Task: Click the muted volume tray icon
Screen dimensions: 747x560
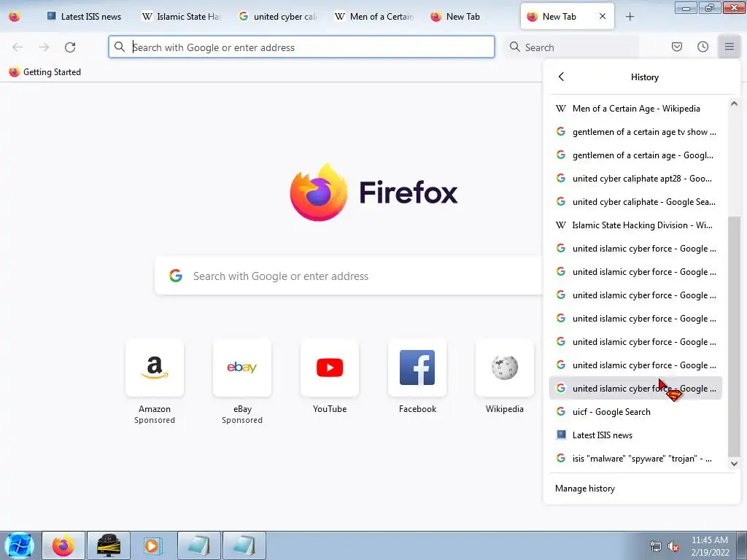Action: 673,547
